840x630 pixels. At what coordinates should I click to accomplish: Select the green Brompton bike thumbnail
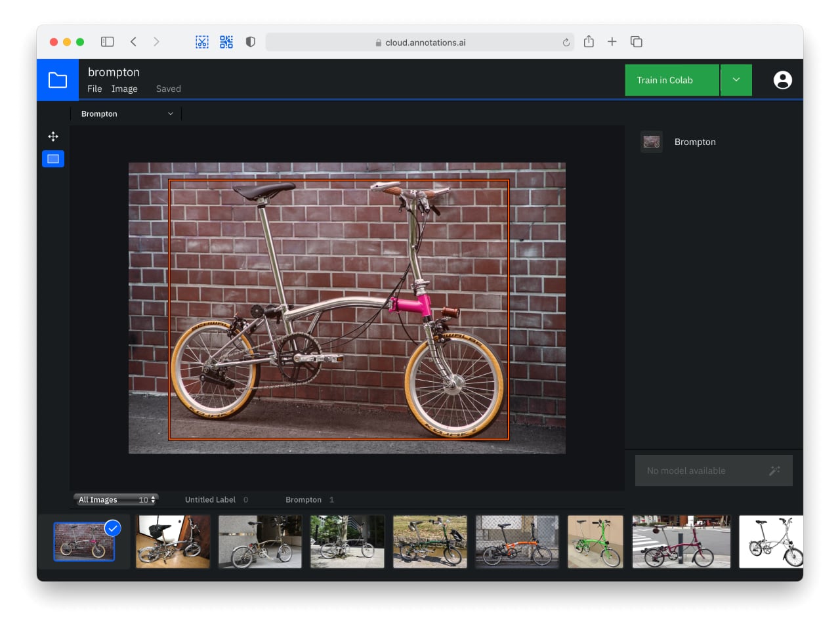pos(595,541)
